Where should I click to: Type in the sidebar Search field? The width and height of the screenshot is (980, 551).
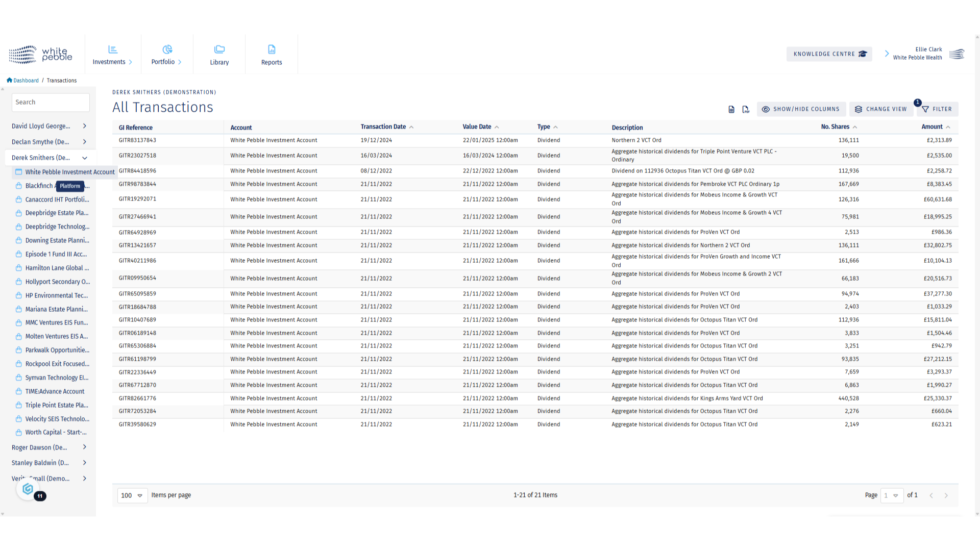(51, 102)
